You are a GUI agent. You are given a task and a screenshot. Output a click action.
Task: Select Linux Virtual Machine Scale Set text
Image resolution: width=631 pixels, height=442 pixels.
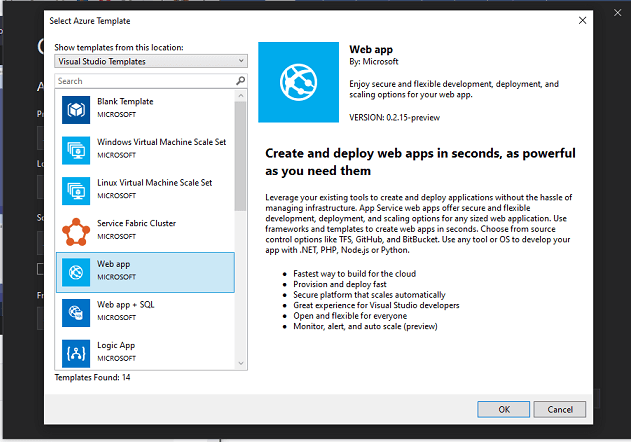tap(155, 183)
